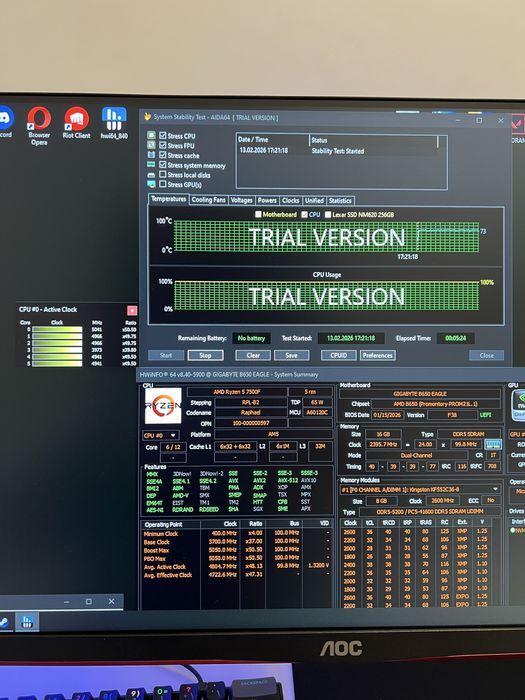The height and width of the screenshot is (700, 525).
Task: Uncheck the Stress cache option
Action: point(163,155)
